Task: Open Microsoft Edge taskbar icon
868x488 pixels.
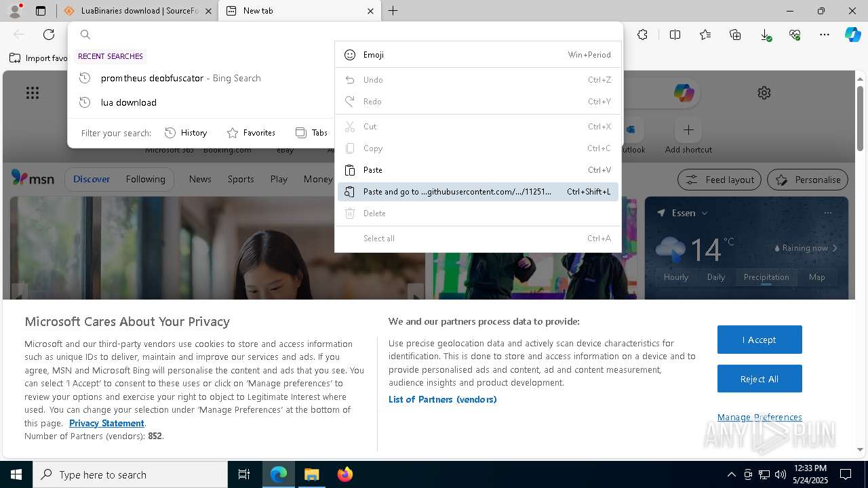Action: pos(279,474)
